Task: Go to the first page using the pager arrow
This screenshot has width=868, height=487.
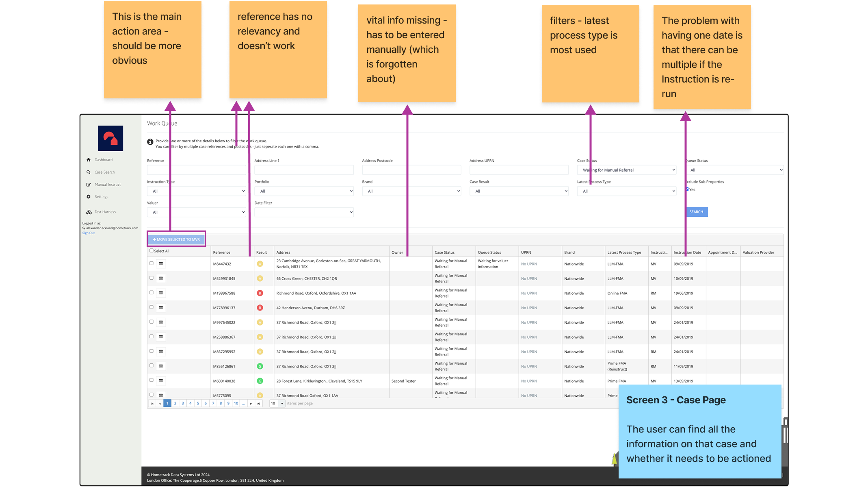Action: [x=152, y=404]
